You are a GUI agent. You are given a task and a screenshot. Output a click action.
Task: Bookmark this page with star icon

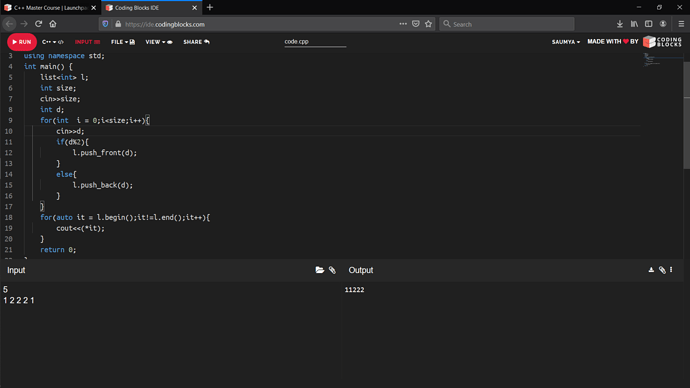point(429,24)
